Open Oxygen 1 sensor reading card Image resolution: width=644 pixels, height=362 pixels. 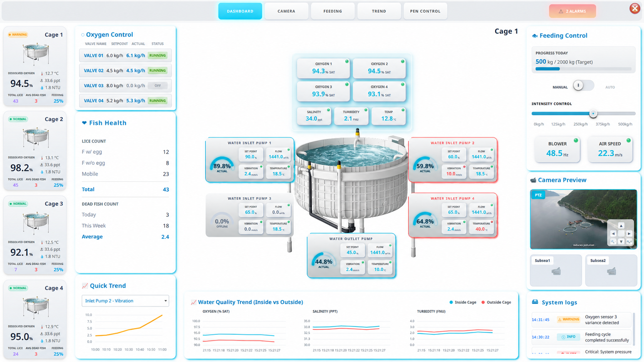323,68
